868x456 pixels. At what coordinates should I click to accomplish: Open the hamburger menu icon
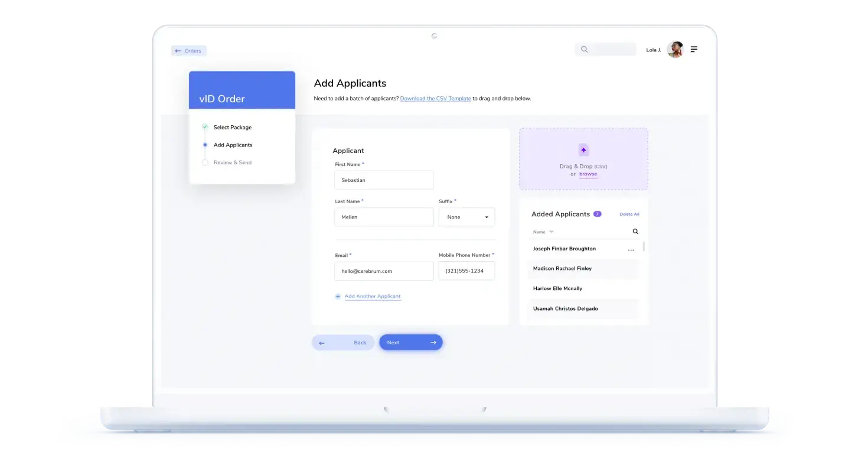click(x=694, y=50)
